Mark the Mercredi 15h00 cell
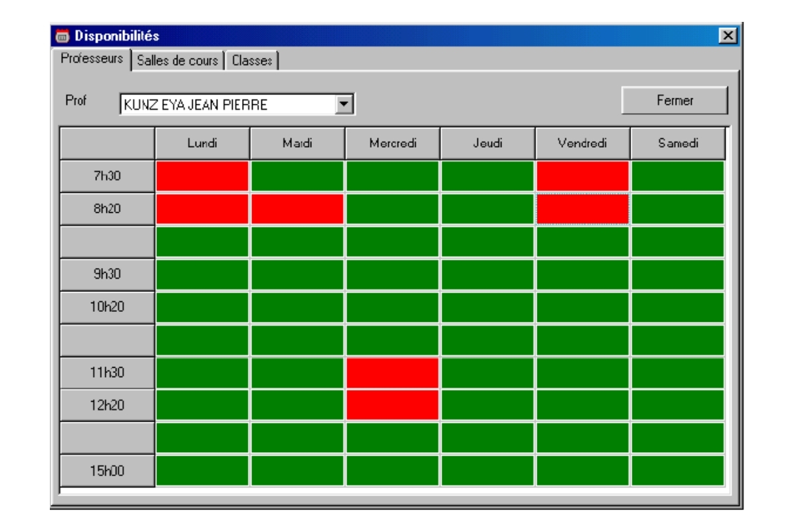Image resolution: width=798 pixels, height=532 pixels. pyautogui.click(x=392, y=469)
